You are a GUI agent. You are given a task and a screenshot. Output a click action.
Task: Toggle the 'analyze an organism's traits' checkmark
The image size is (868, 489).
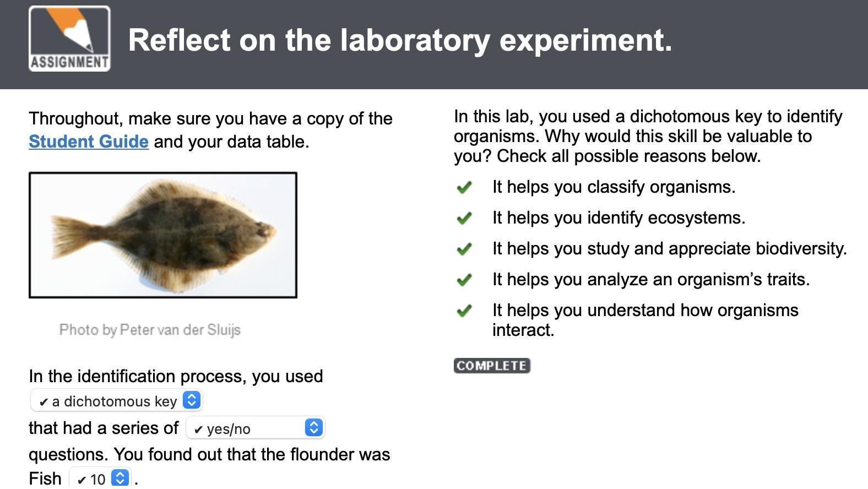click(x=464, y=280)
